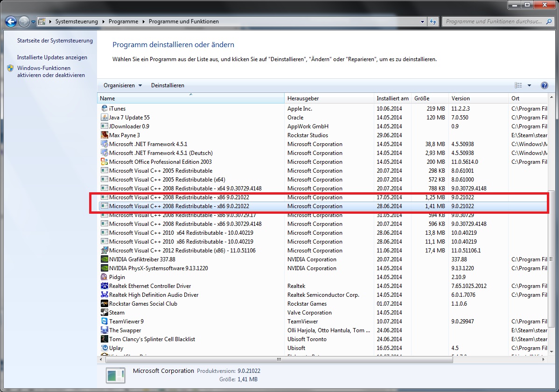The height and width of the screenshot is (392, 559).
Task: Sort by Name column header
Action: click(x=191, y=98)
